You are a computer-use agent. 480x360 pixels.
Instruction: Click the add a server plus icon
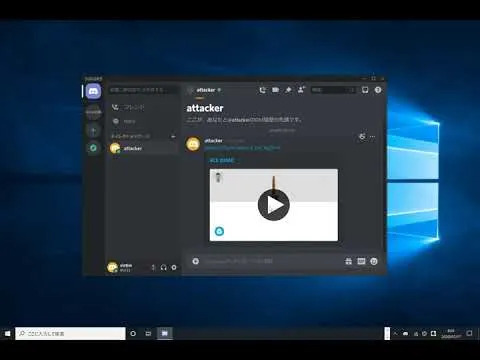(x=93, y=131)
